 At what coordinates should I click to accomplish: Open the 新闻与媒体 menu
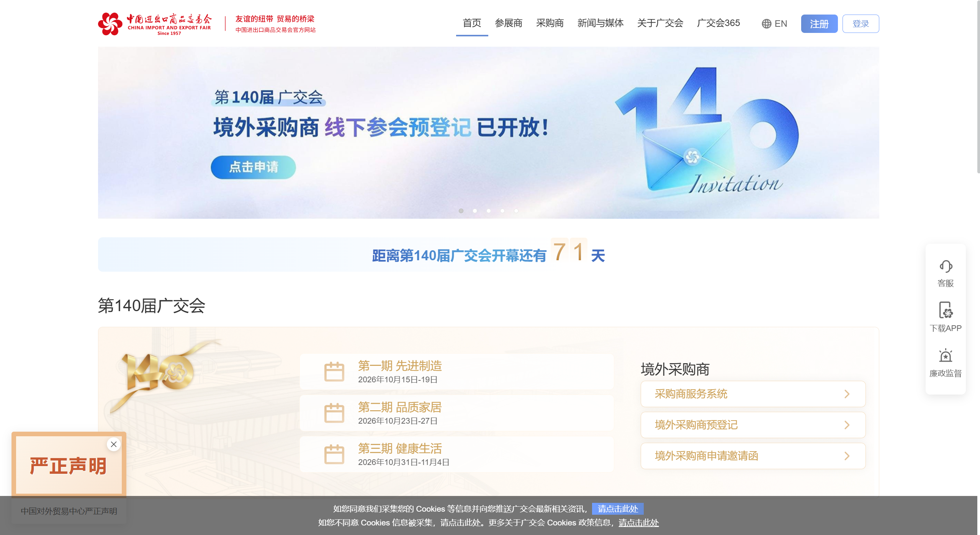click(x=600, y=23)
